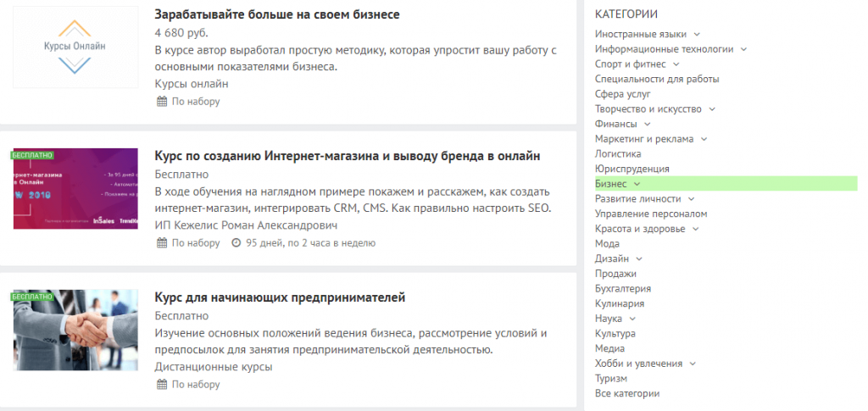Select 'Маркетинг и реклама' category label
The image size is (868, 411).
(644, 139)
